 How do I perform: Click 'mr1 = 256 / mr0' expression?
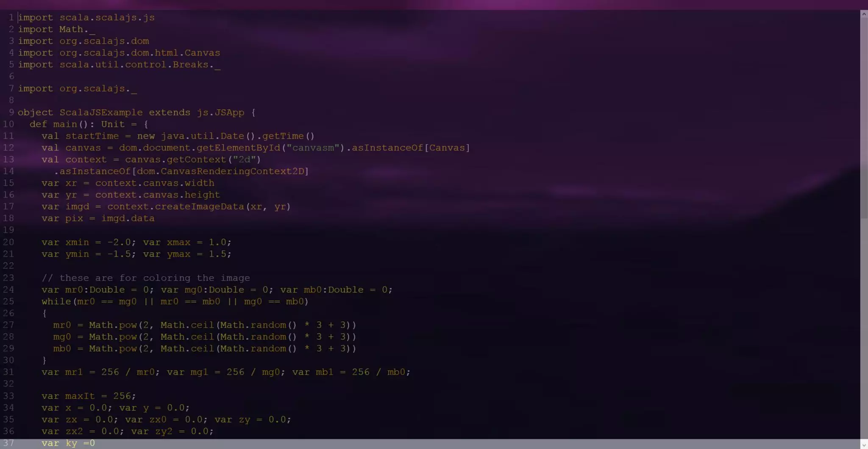[110, 372]
